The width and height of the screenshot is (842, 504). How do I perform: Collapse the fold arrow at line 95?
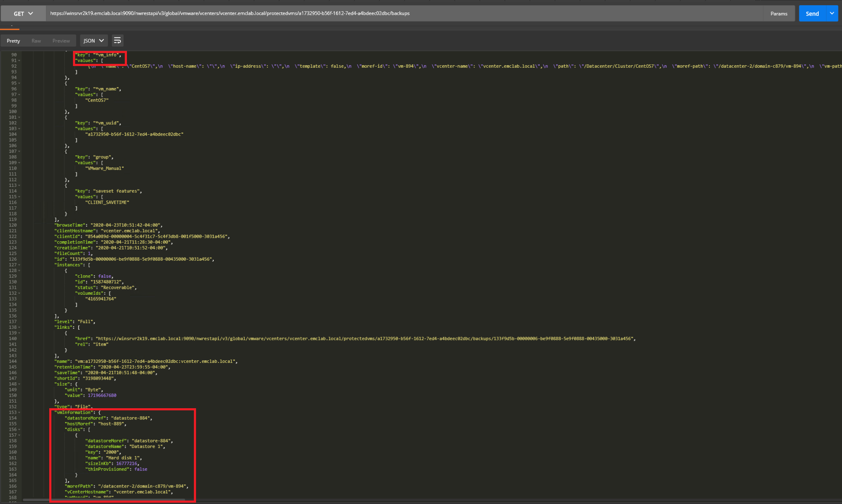[x=19, y=83]
